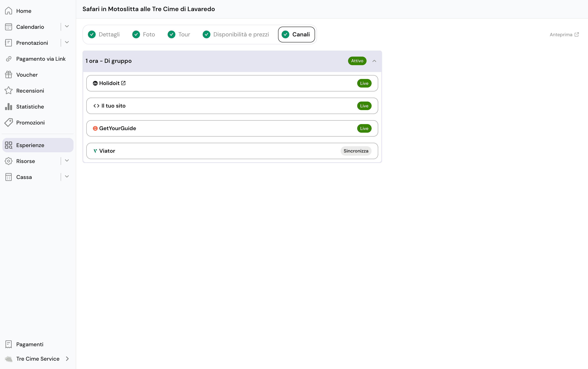
Task: Open Statistiche via the bar chart icon
Action: [9, 106]
